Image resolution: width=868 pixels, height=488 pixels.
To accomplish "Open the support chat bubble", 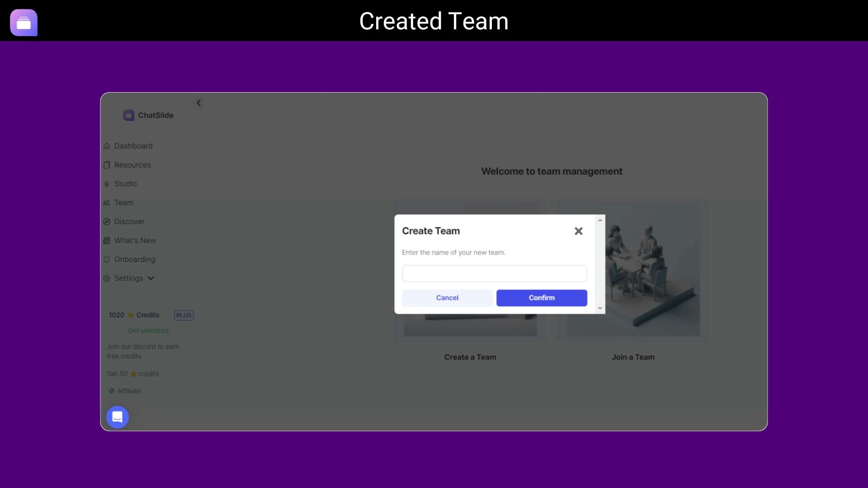I will tap(117, 417).
